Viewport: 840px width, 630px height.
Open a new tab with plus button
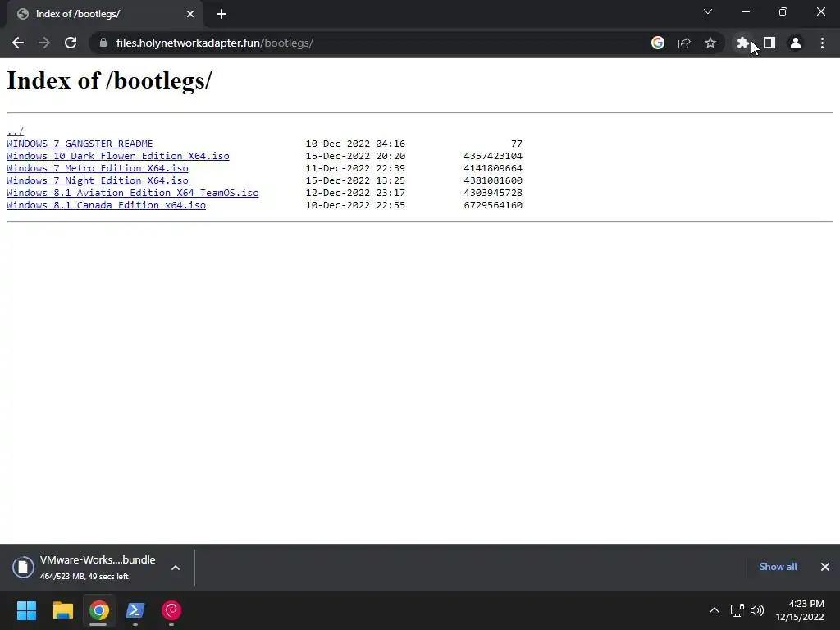pos(221,14)
